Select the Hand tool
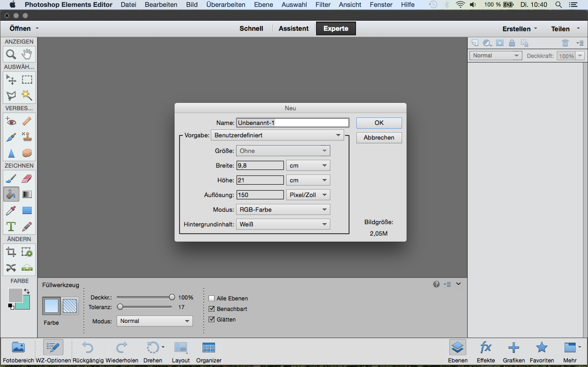This screenshot has width=588, height=367. coord(27,54)
